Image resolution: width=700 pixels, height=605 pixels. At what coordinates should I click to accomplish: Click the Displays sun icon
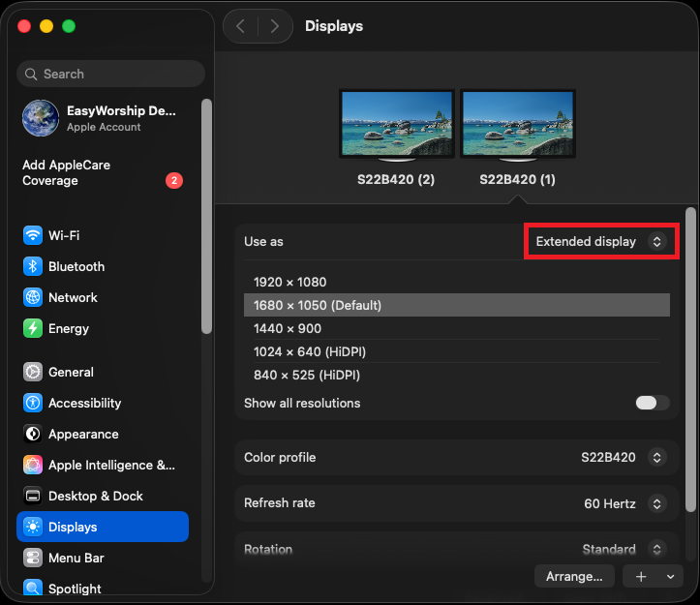click(33, 527)
